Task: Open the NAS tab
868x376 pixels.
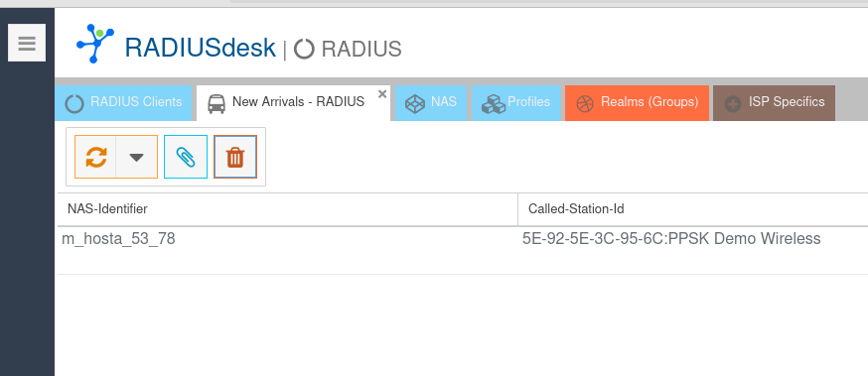Action: 431,102
